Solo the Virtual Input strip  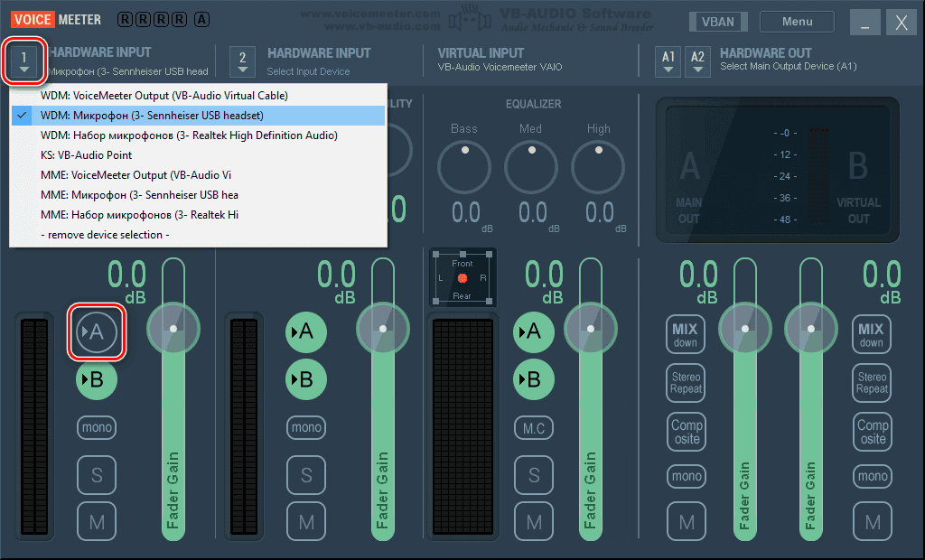point(534,475)
